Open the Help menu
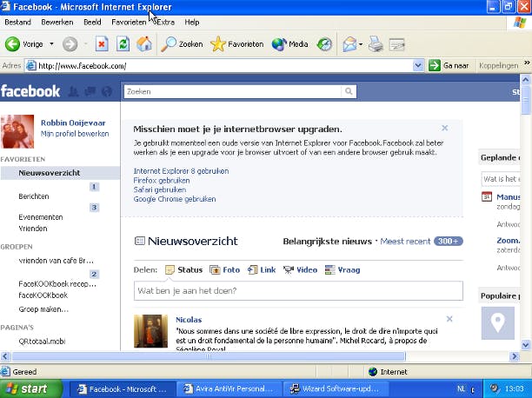The width and height of the screenshot is (532, 398). 192,22
